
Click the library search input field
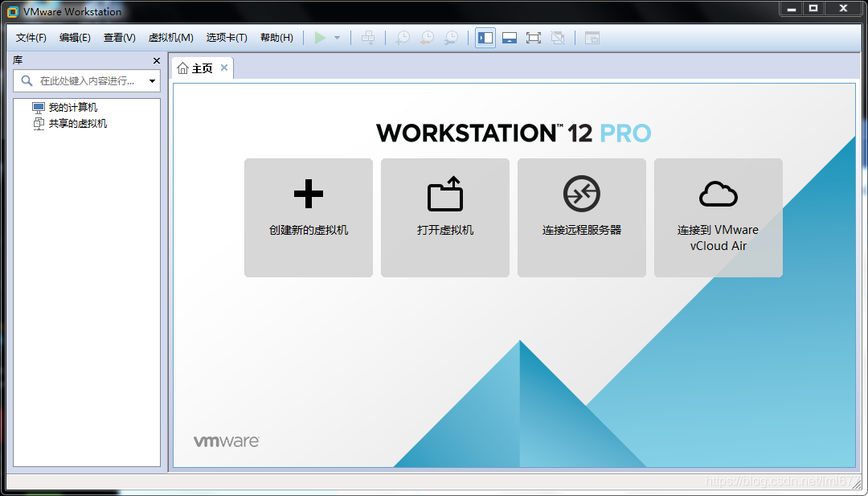click(x=87, y=81)
